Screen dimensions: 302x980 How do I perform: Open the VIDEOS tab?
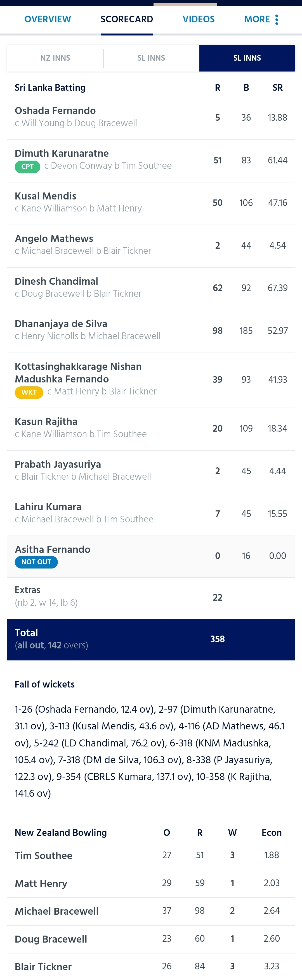[199, 19]
